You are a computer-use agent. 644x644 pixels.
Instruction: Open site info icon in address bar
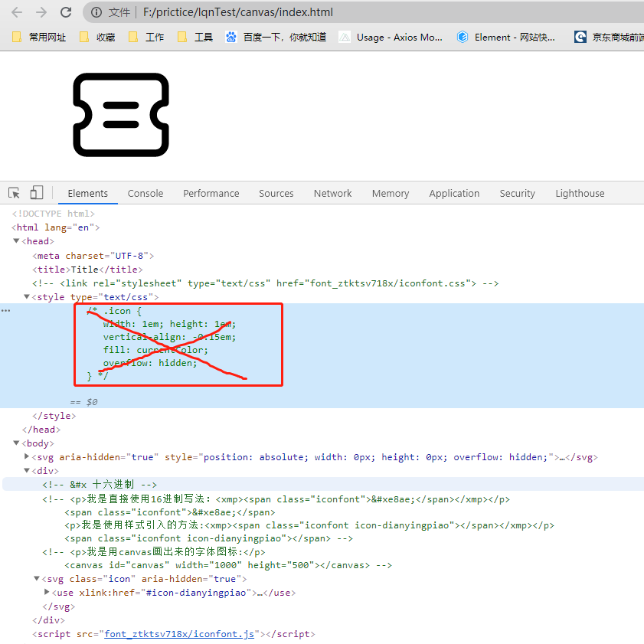[96, 12]
